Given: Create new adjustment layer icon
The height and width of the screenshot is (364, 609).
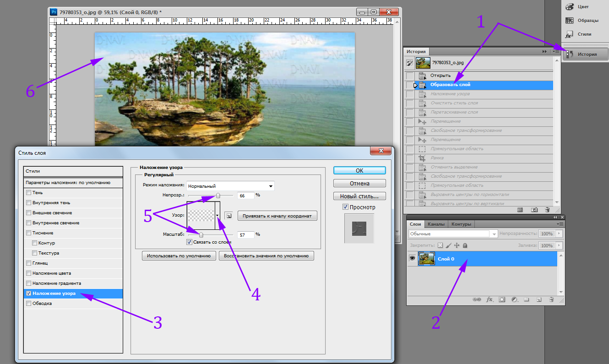Looking at the screenshot, I should (514, 299).
